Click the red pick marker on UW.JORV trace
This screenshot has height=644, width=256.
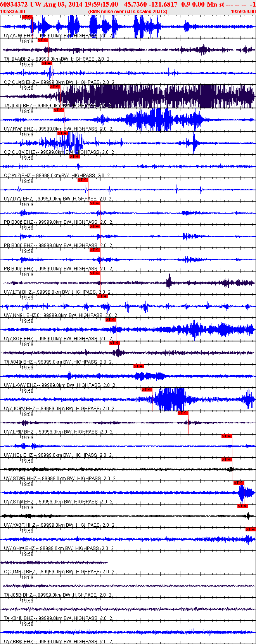pos(147,390)
